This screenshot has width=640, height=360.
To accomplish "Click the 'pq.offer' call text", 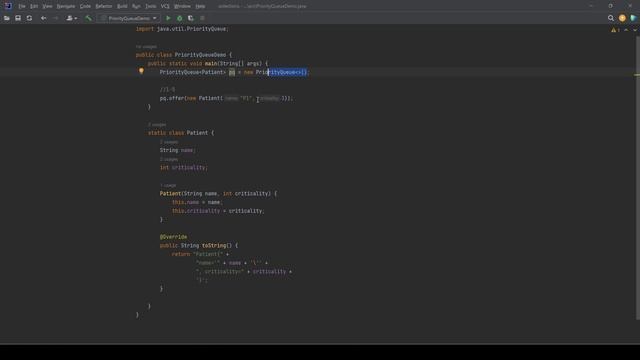I will [x=172, y=98].
